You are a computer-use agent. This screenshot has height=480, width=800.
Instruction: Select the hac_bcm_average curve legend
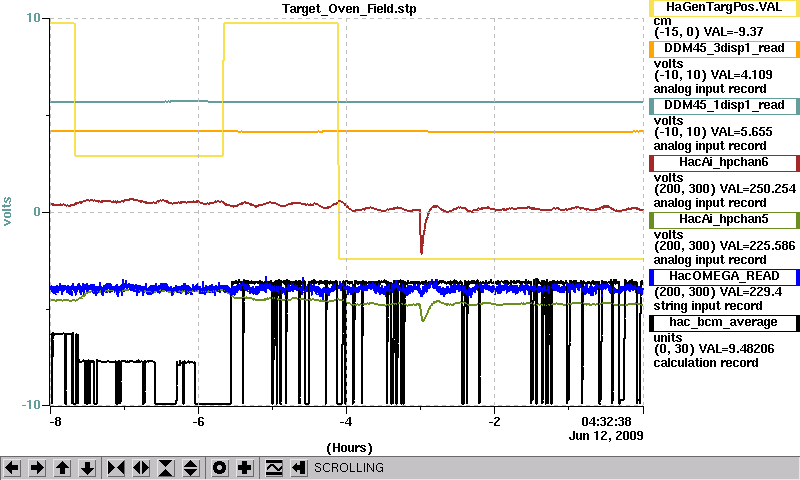click(x=724, y=323)
